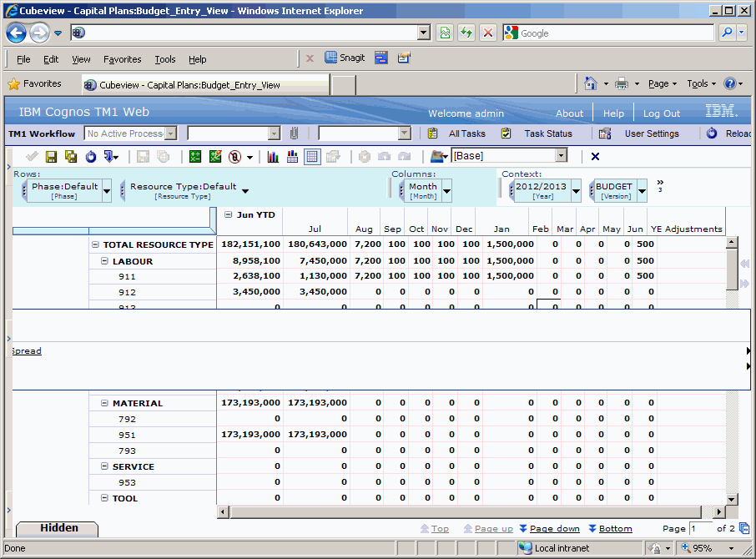Click the Compatibility View icon near the address bar

click(x=445, y=33)
